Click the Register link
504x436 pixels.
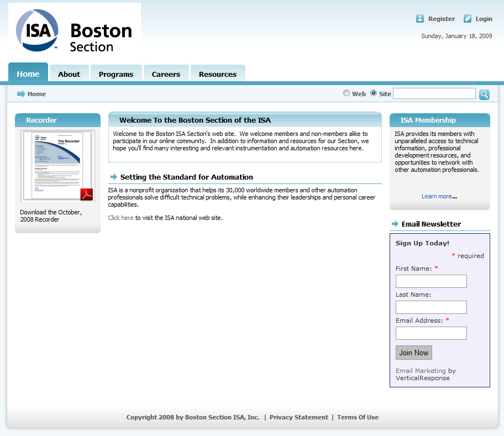(x=442, y=19)
